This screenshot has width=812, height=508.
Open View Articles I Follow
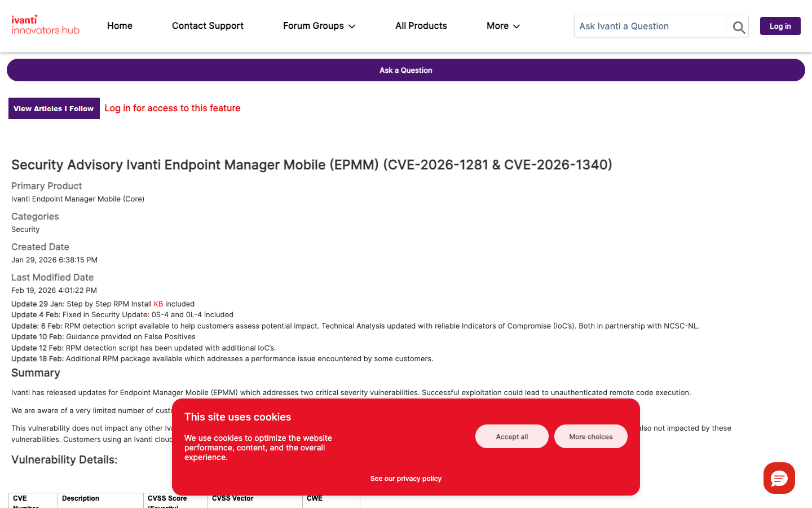point(54,108)
